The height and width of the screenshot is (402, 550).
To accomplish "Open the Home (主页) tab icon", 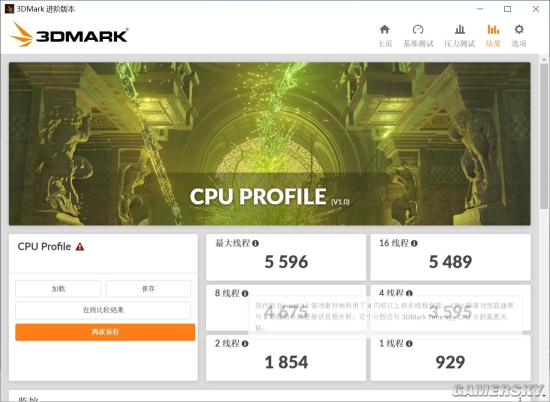I will [x=384, y=29].
